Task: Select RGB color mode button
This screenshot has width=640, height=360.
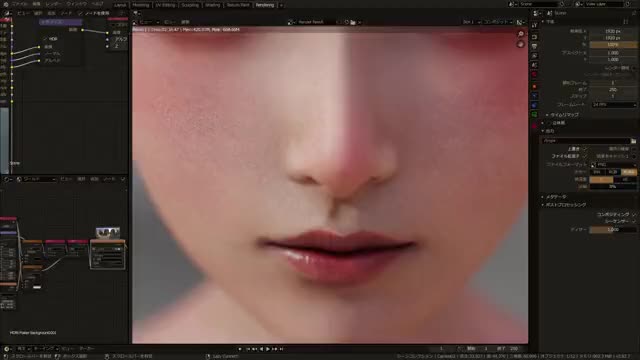Action: click(613, 172)
